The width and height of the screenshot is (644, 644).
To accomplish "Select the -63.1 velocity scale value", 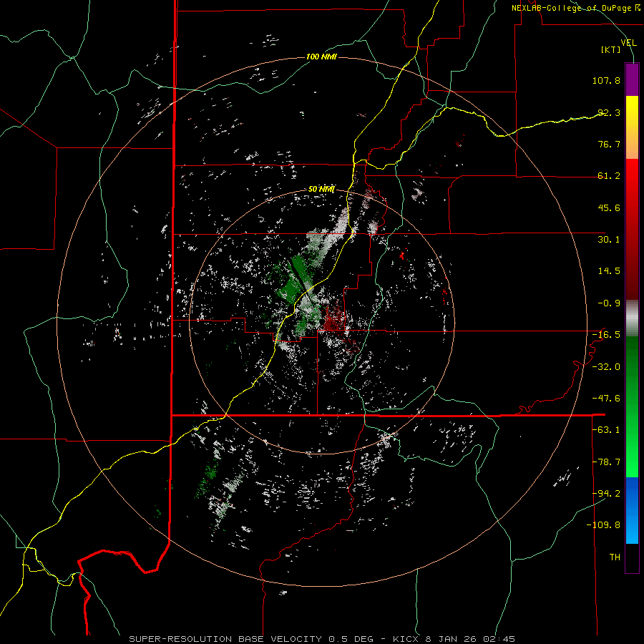I will pyautogui.click(x=606, y=430).
